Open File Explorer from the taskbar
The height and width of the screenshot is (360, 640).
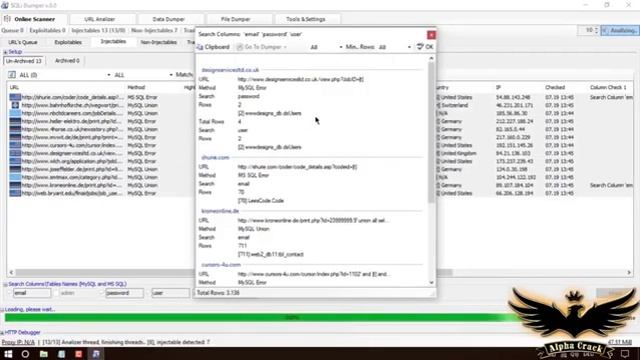click(43, 353)
